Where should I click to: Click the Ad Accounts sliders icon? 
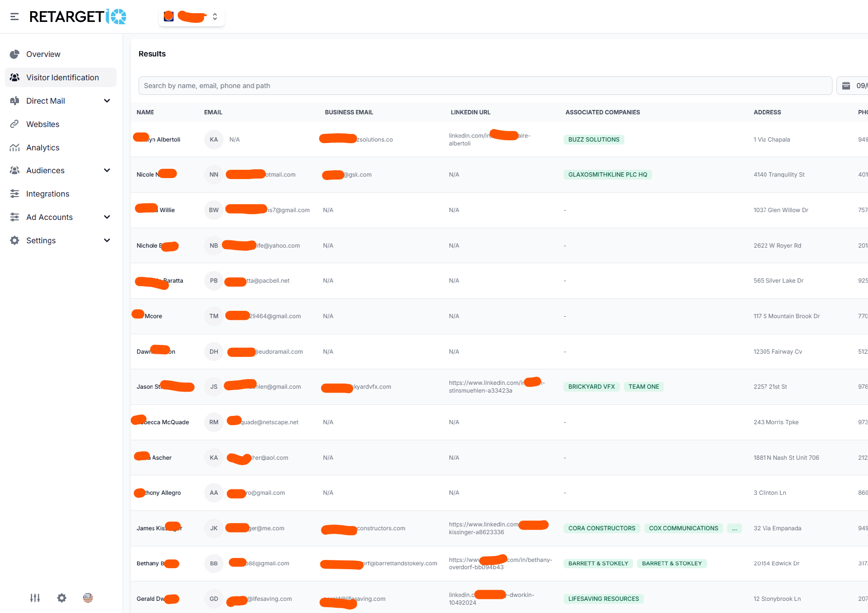point(15,217)
